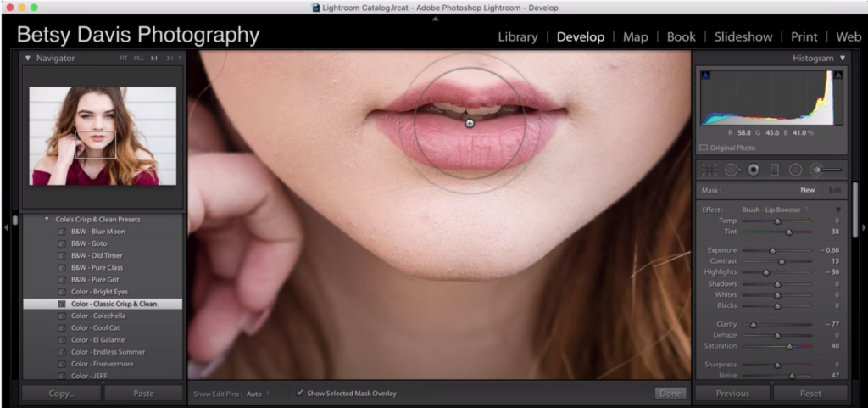Collapse the Histogram panel
Image resolution: width=868 pixels, height=408 pixels.
point(843,59)
